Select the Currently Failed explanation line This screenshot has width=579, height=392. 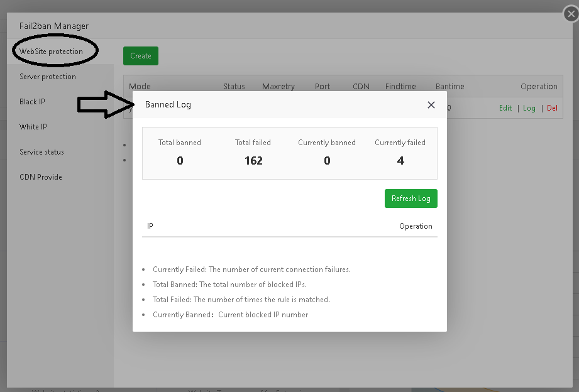pyautogui.click(x=251, y=269)
